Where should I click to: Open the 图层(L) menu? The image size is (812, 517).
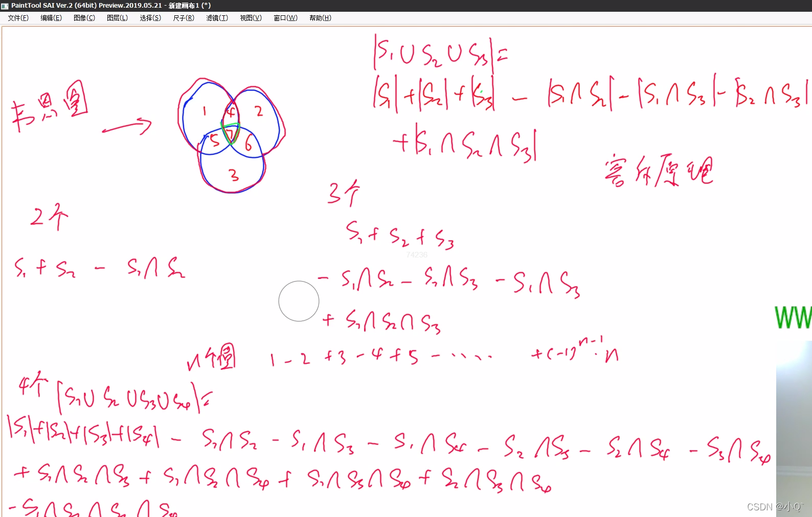(x=118, y=18)
